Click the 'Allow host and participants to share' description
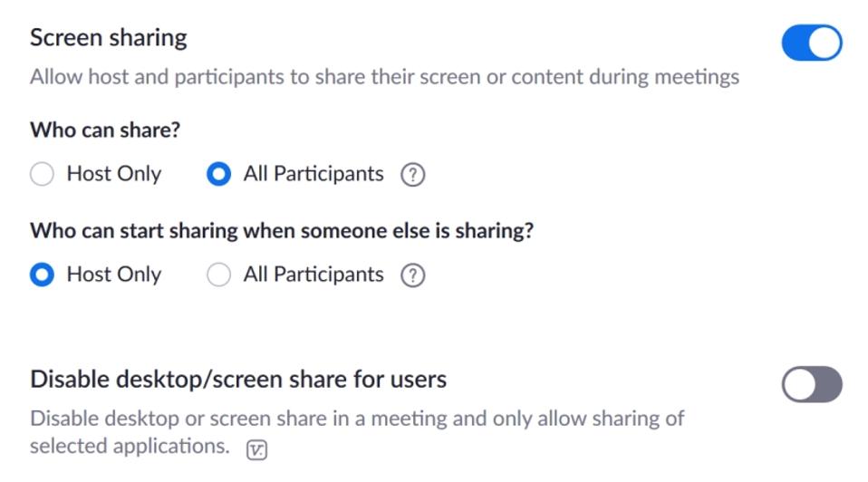Screen dimensions: 868x482 point(384,77)
